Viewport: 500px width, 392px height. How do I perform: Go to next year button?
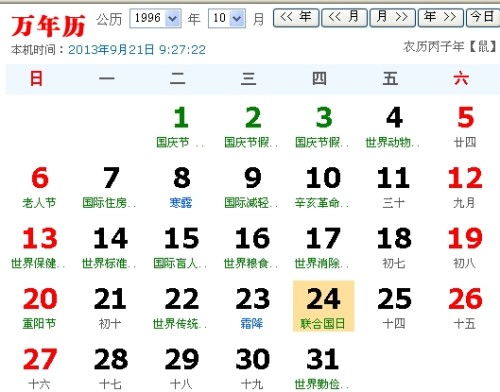pos(440,18)
